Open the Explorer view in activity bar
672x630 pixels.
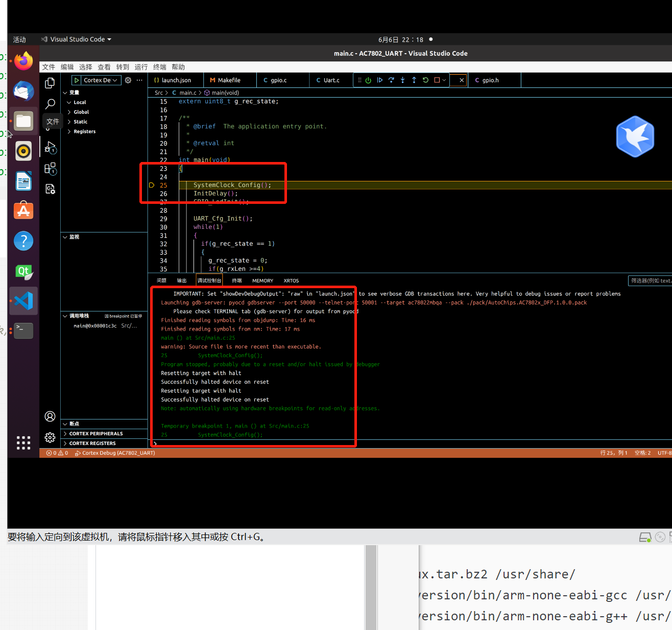pos(50,83)
